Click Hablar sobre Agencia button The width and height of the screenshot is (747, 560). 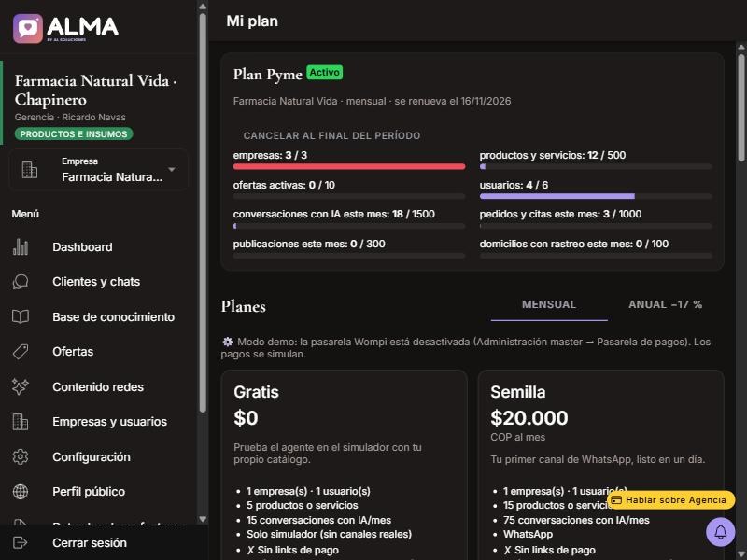[670, 500]
